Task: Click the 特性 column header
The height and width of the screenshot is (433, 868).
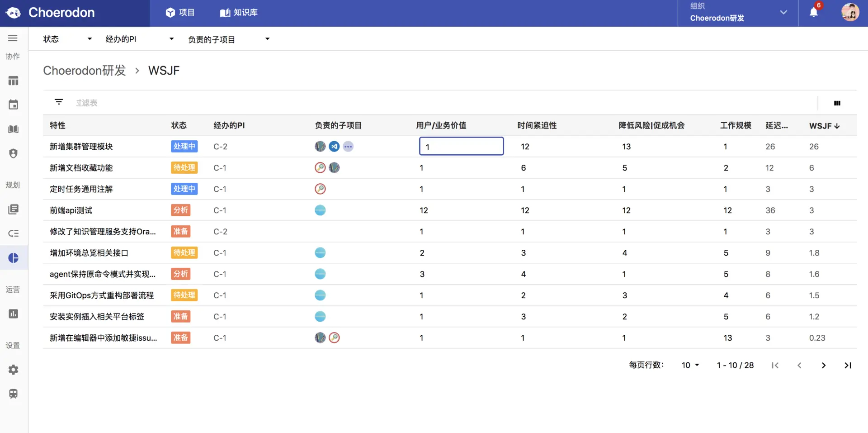Action: (x=57, y=125)
